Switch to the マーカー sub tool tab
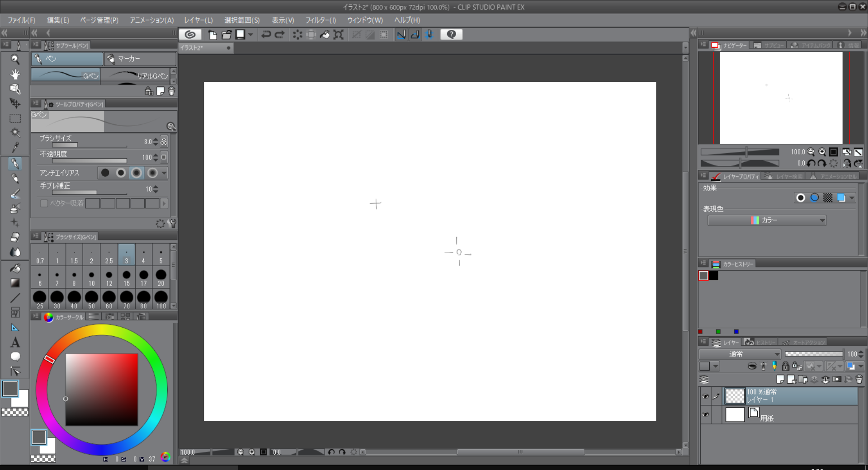This screenshot has width=868, height=470. point(140,59)
